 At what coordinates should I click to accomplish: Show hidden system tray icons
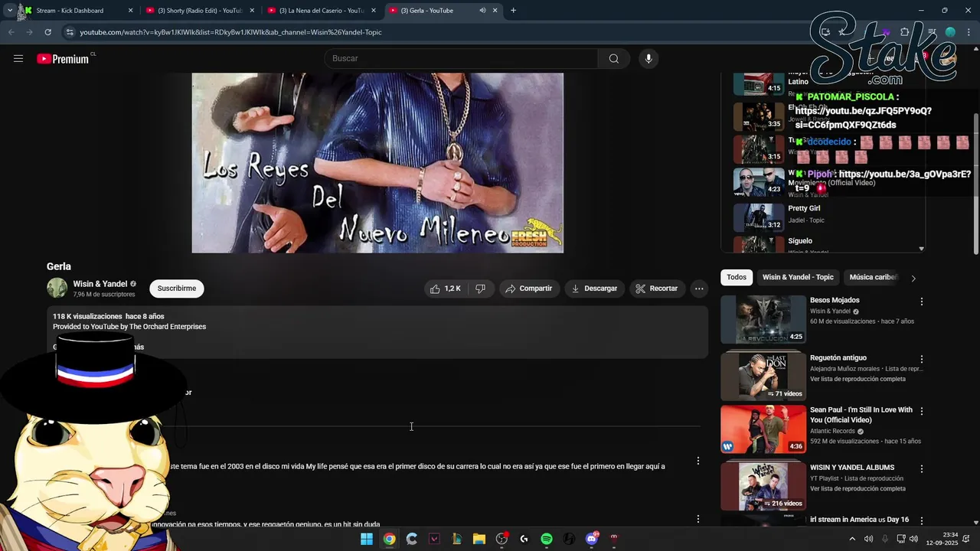click(854, 539)
